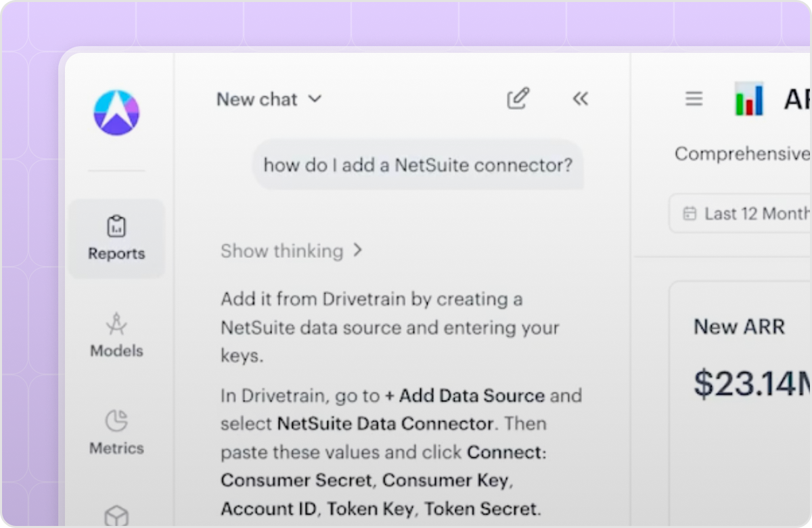Image resolution: width=812 pixels, height=528 pixels.
Task: Click the 'Consumer Secret, Consumer Key,' text
Action: (x=367, y=481)
